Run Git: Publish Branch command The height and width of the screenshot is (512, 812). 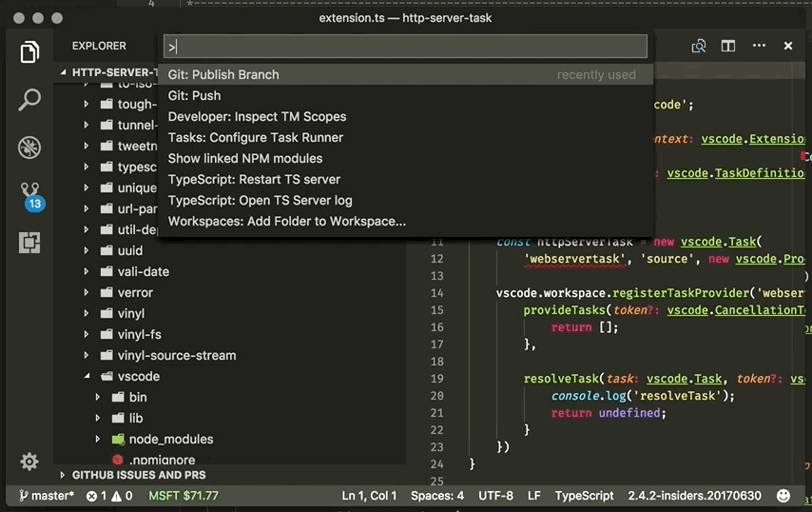pyautogui.click(x=405, y=74)
